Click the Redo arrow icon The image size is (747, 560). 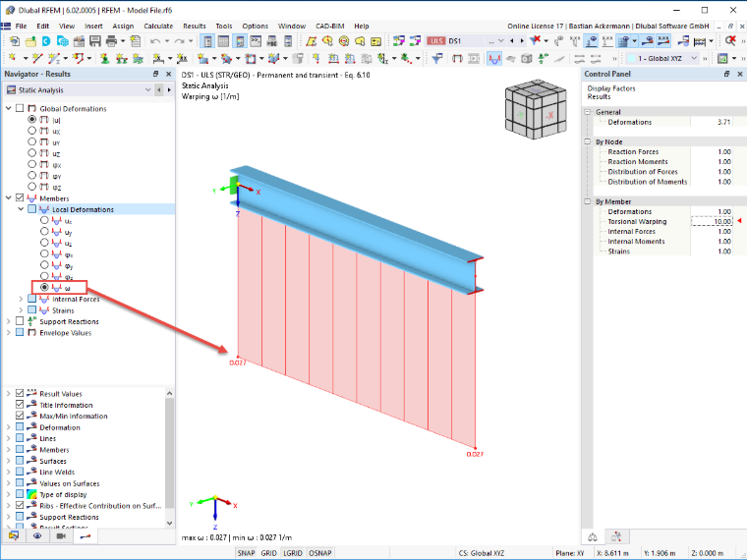coord(179,41)
